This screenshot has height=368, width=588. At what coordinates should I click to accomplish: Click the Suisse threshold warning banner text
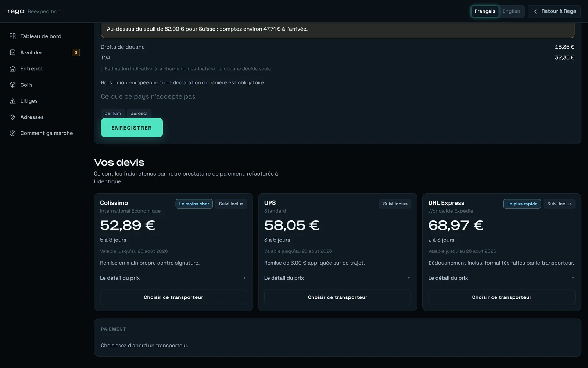(207, 29)
